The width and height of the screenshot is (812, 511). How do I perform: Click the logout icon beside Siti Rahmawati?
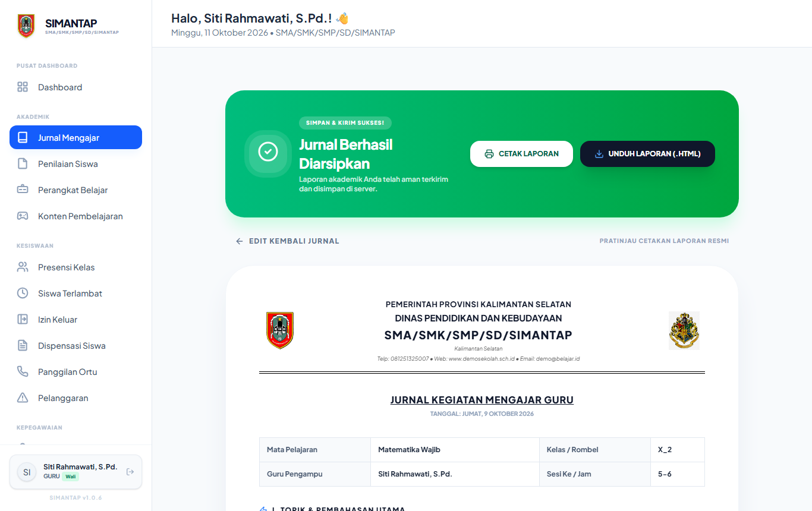point(130,472)
